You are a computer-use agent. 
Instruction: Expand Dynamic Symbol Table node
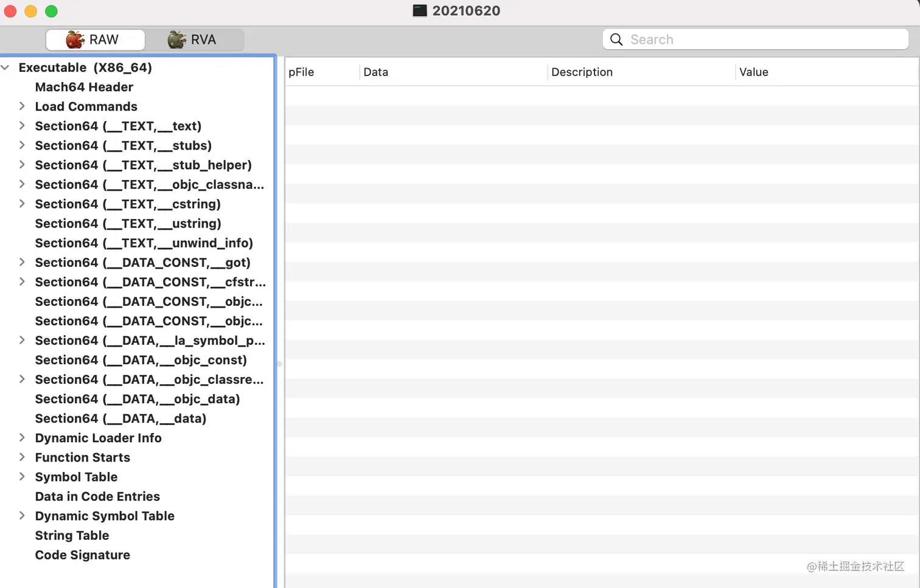pyautogui.click(x=22, y=515)
